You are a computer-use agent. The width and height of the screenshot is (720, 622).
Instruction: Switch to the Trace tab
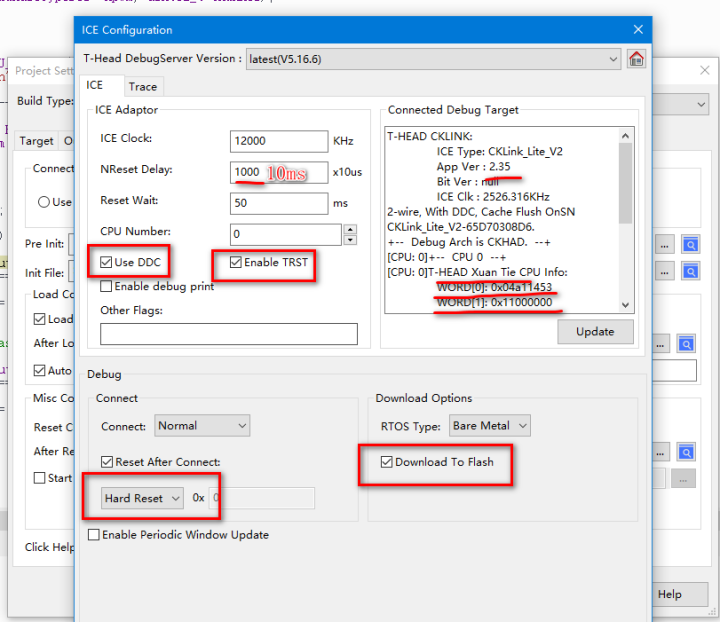(x=143, y=87)
